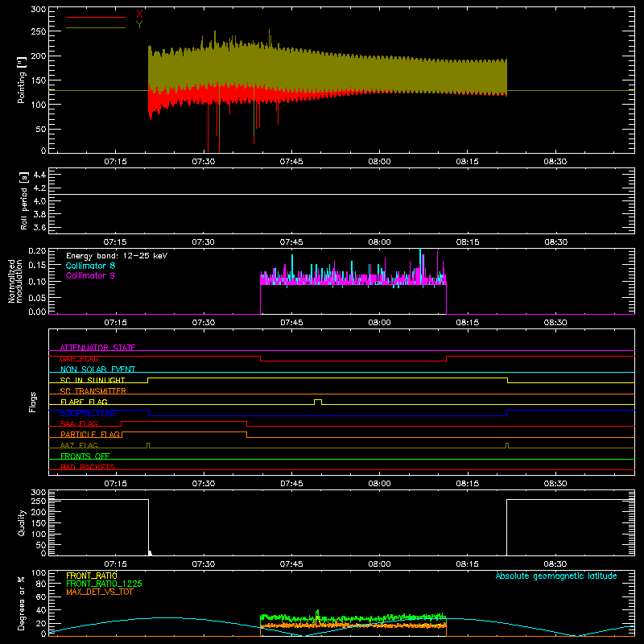Select the Roll period axis title
Viewport: 644px width, 644px height.
[24, 200]
